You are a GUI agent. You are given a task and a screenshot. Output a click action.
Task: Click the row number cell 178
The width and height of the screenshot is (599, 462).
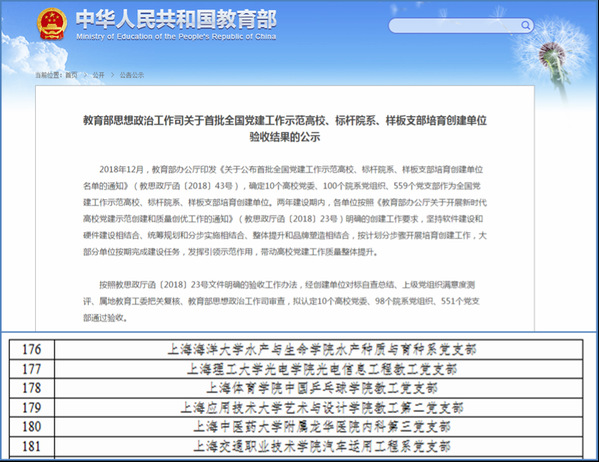pyautogui.click(x=32, y=388)
